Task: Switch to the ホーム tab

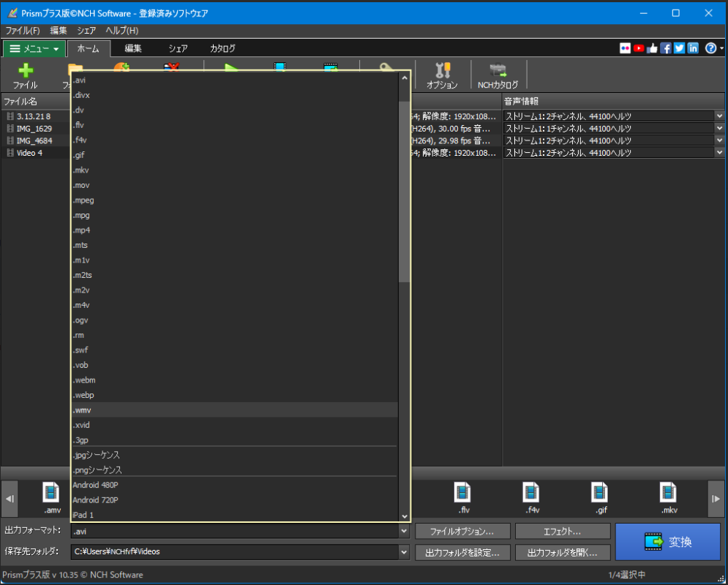Action: coord(89,49)
